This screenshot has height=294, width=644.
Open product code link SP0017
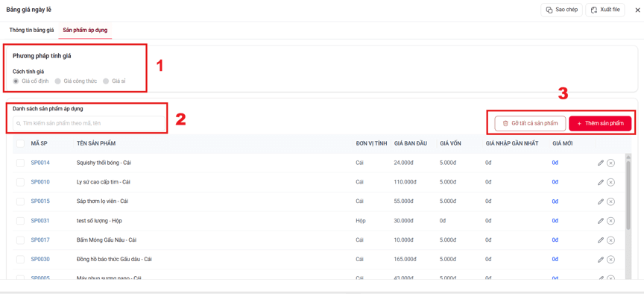[x=40, y=240]
